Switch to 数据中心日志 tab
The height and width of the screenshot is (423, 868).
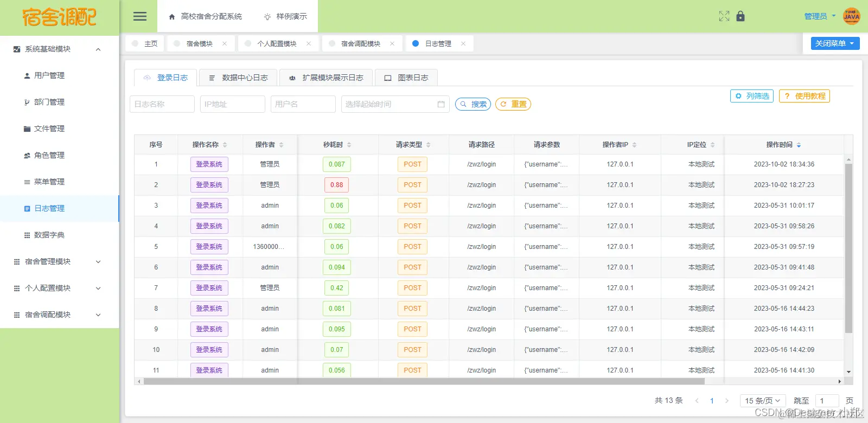238,78
